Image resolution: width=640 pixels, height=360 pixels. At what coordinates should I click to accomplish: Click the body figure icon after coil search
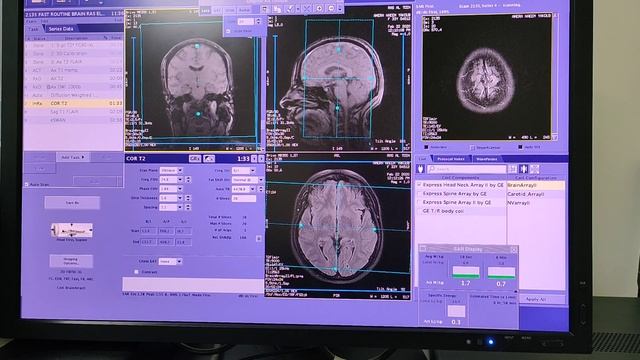point(524,169)
